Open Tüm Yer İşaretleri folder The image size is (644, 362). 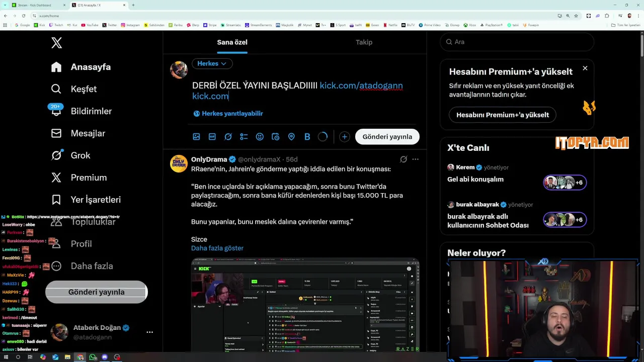(x=626, y=25)
